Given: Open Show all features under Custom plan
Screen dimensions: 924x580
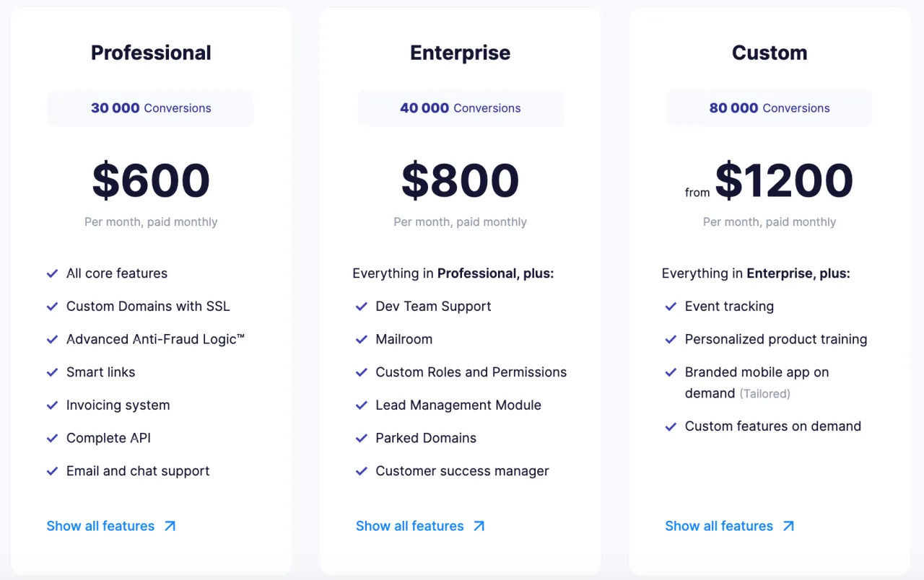Looking at the screenshot, I should [729, 526].
